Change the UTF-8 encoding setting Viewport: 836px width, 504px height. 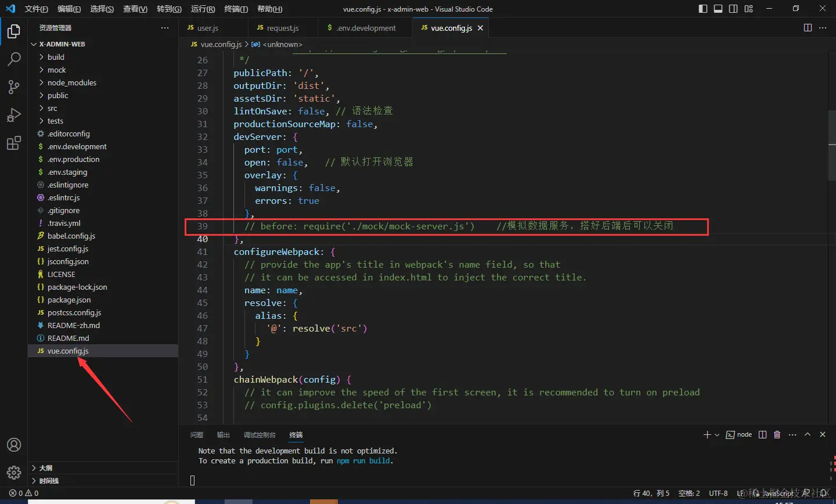pyautogui.click(x=718, y=493)
